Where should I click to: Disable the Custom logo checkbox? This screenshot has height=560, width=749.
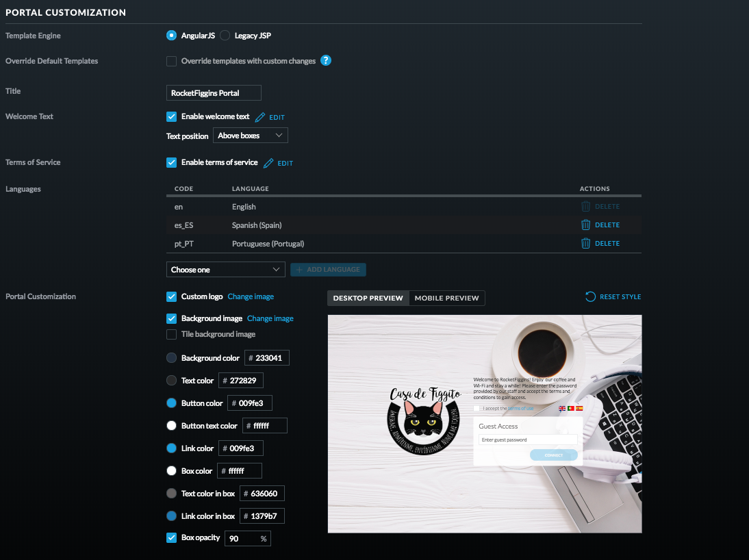click(x=171, y=296)
